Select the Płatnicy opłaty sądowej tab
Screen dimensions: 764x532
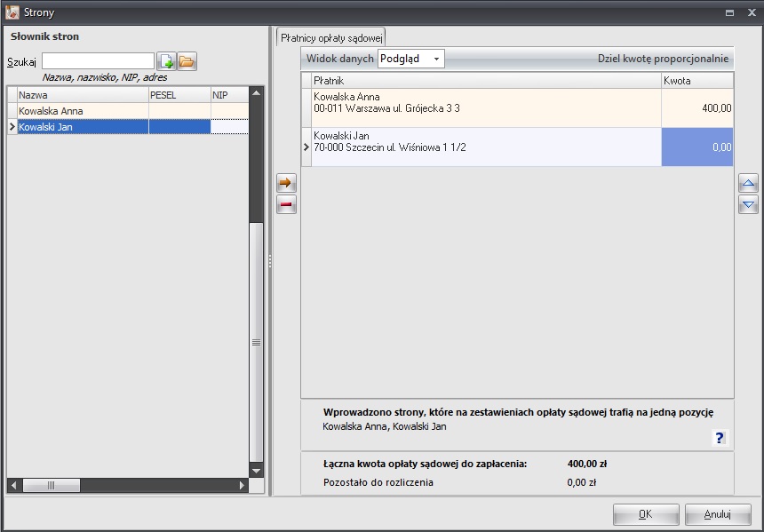[x=331, y=36]
